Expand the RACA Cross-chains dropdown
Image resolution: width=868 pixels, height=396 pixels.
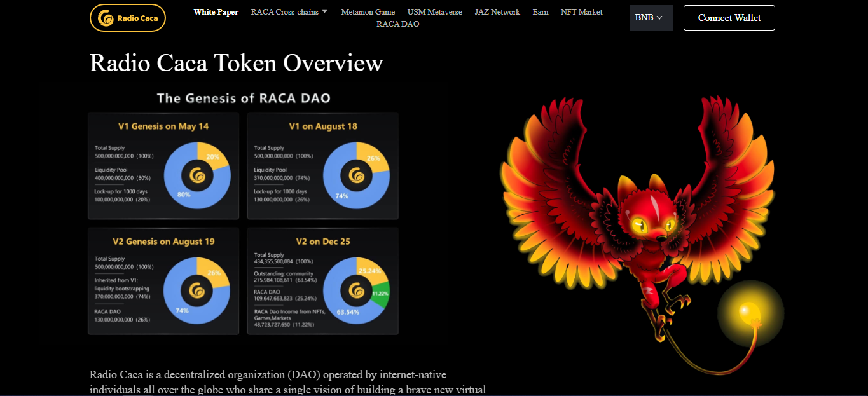[x=289, y=12]
